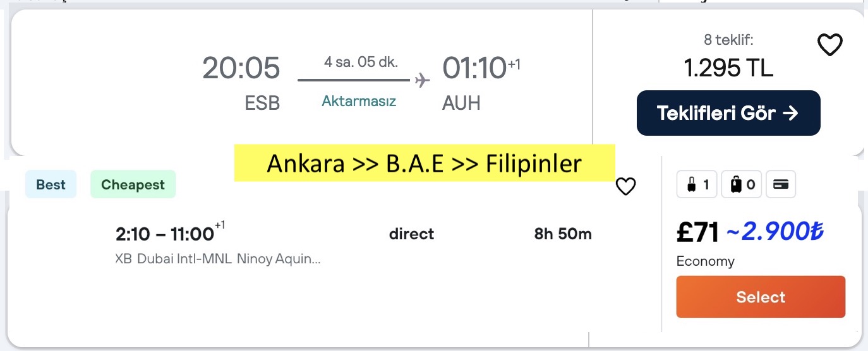The image size is (868, 351).
Task: Select the Best sorting tag
Action: (x=51, y=185)
